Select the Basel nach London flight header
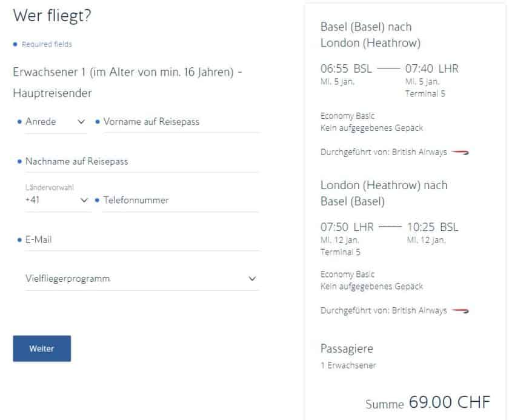509x420 pixels. (366, 35)
